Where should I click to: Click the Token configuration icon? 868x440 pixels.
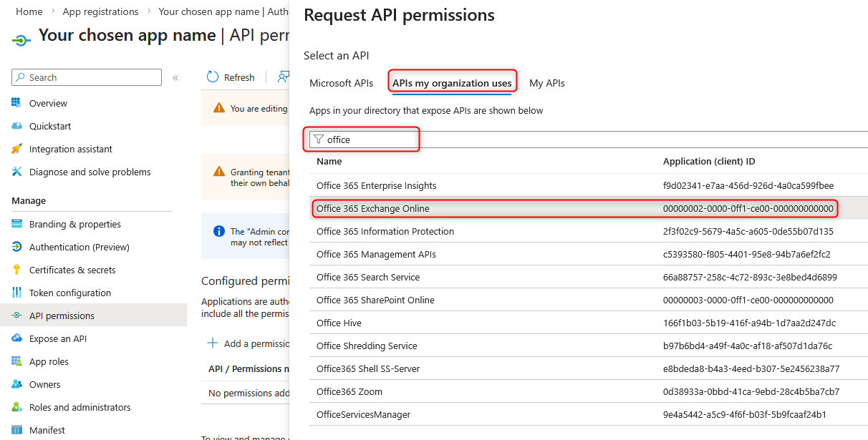16,293
